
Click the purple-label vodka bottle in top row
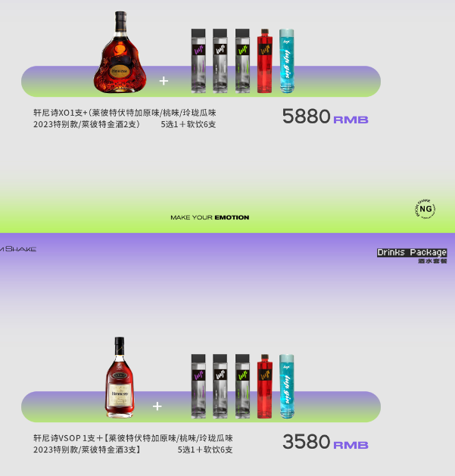coord(198,61)
